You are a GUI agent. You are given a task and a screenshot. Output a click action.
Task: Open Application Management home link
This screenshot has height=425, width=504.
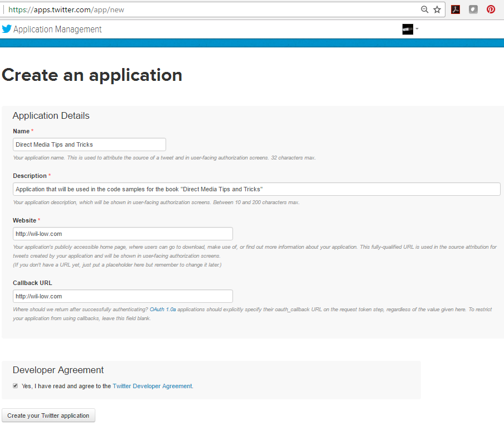(57, 29)
